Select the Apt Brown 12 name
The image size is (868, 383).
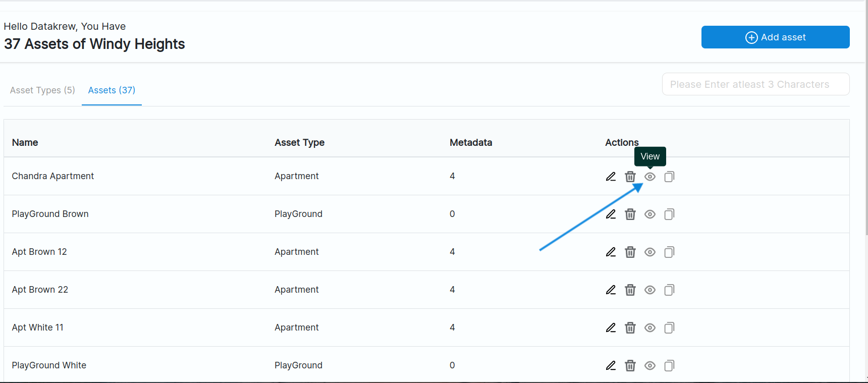(x=39, y=252)
